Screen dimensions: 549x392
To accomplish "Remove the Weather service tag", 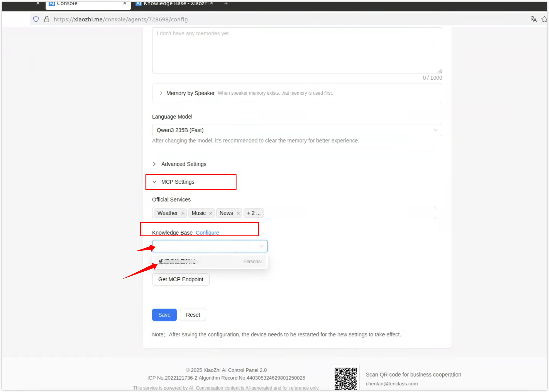I will (183, 213).
